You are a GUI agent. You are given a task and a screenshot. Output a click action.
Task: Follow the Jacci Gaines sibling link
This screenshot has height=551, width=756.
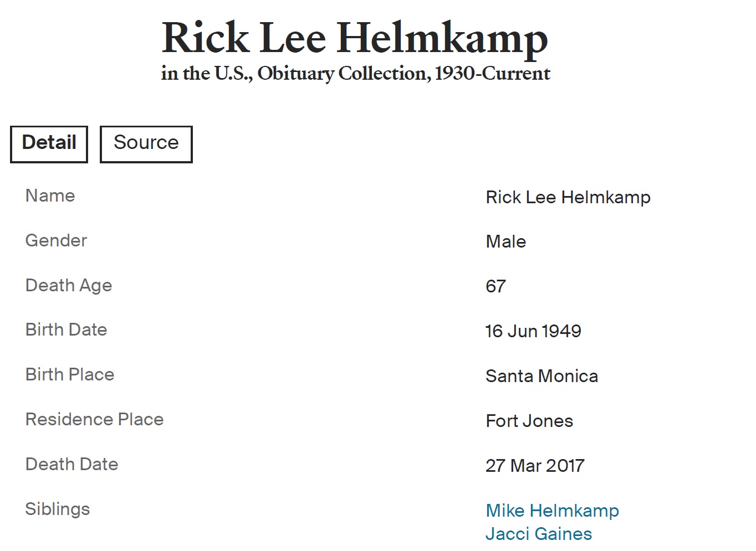[x=538, y=533]
